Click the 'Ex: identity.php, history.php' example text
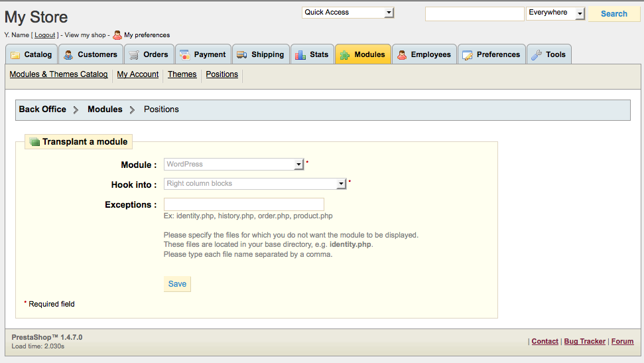 tap(248, 216)
